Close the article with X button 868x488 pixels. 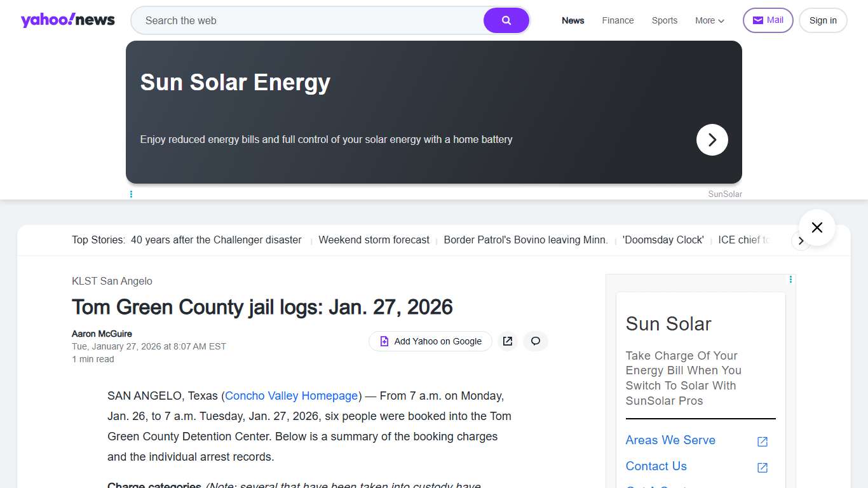817,227
